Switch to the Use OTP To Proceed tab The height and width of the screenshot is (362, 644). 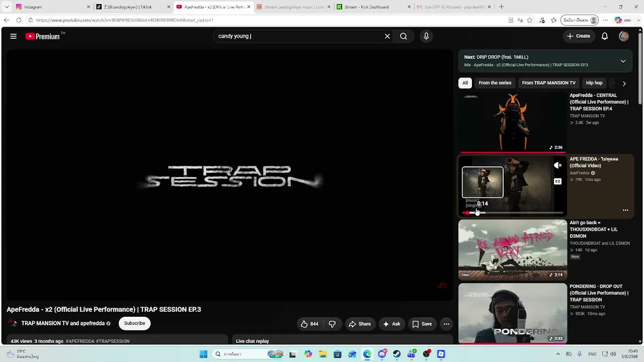[x=453, y=7]
